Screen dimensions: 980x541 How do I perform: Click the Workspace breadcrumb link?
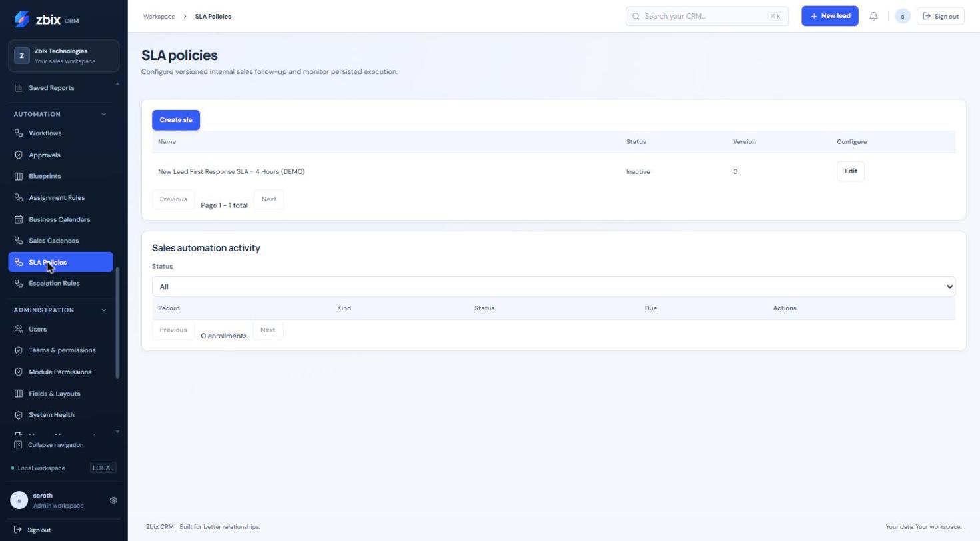(x=159, y=16)
